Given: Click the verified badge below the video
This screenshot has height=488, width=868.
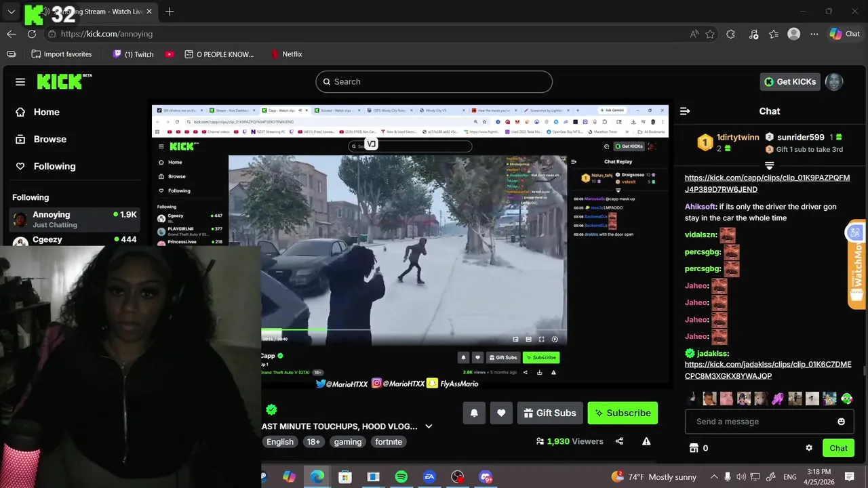Looking at the screenshot, I should [x=272, y=409].
